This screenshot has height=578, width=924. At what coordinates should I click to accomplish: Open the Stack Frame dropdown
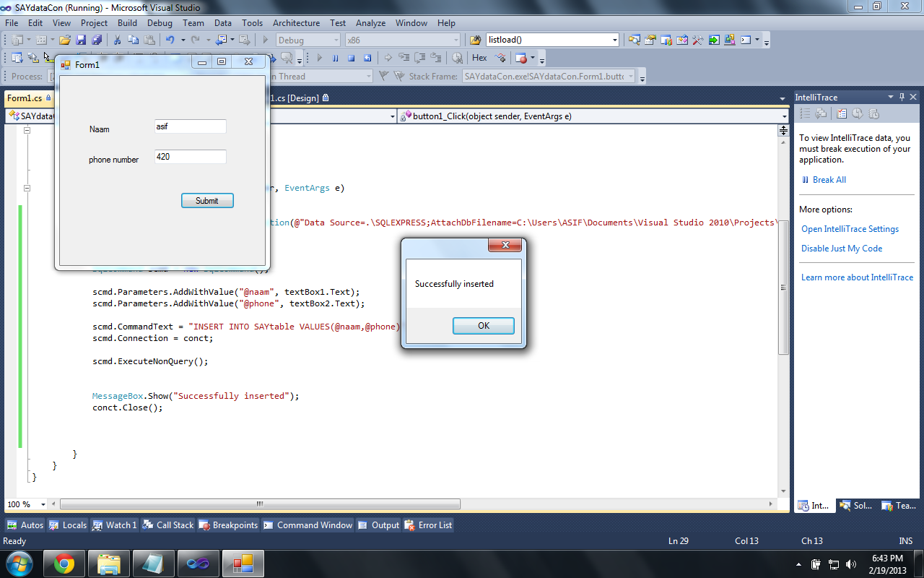pyautogui.click(x=549, y=77)
